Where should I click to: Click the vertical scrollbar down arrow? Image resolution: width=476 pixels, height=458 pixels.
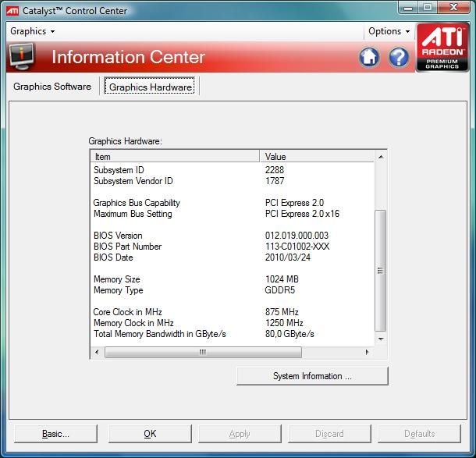[381, 339]
